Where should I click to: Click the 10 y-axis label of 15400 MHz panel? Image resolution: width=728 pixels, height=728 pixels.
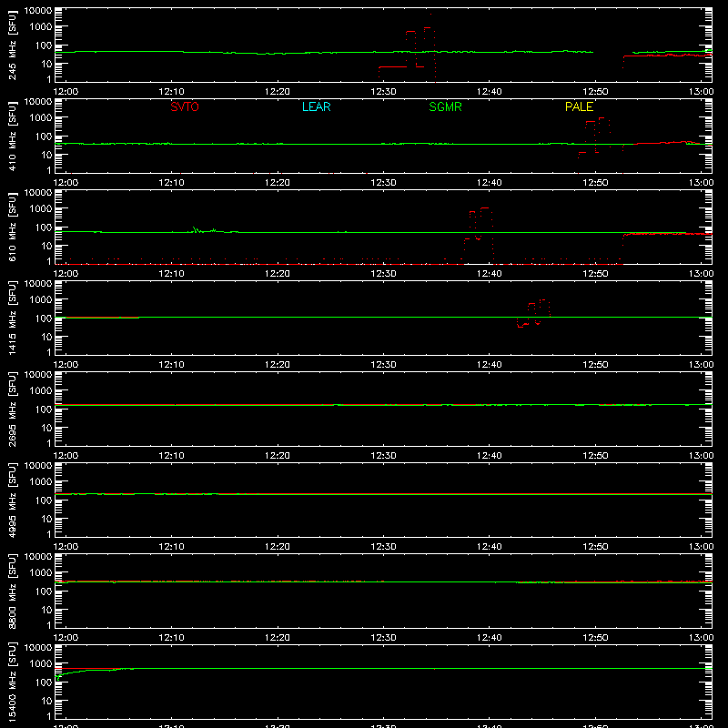[46, 701]
